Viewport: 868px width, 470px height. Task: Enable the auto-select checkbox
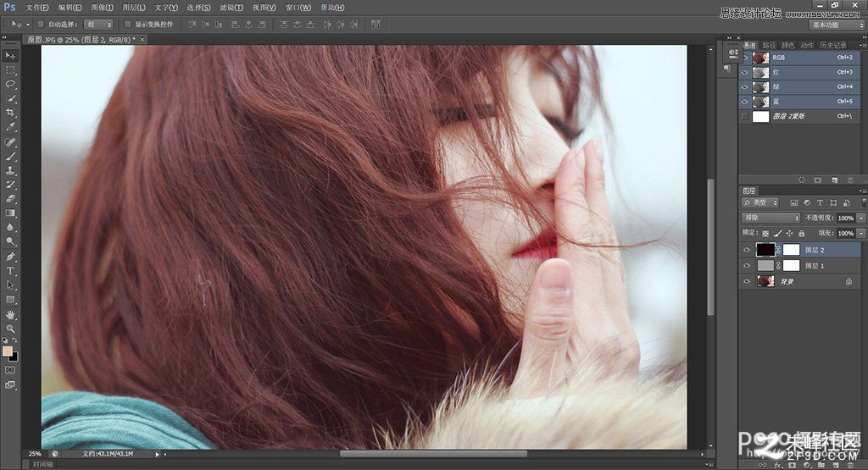[41, 25]
